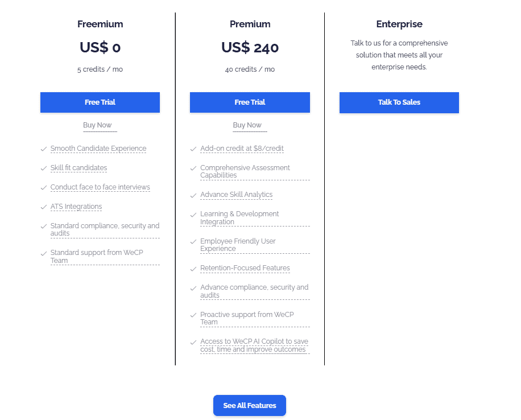This screenshot has width=521, height=420.
Task: Click the checkmark beside ATS Integrations
Action: [x=44, y=207]
